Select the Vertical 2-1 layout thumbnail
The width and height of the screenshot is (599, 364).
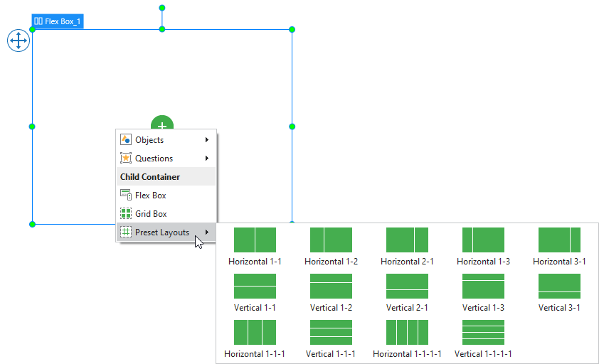(407, 287)
